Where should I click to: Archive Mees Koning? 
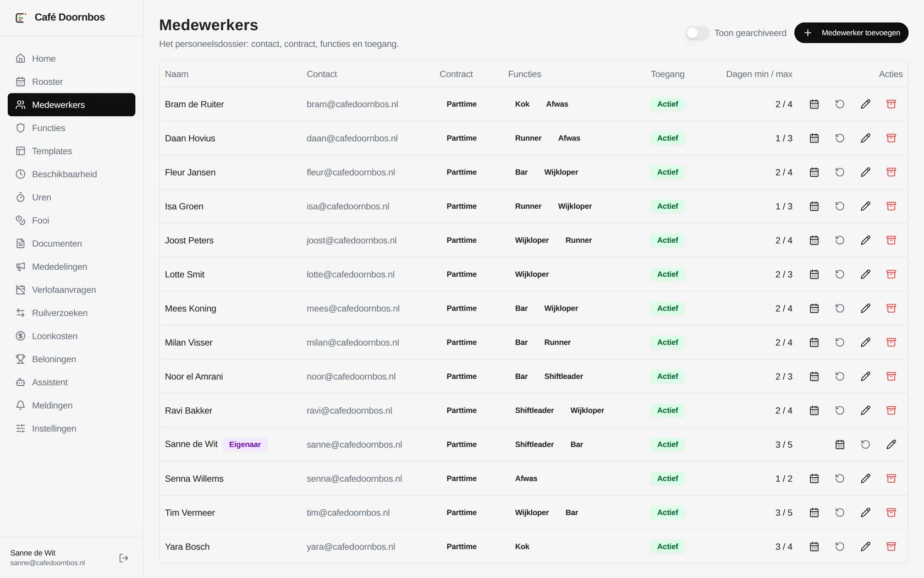coord(892,308)
